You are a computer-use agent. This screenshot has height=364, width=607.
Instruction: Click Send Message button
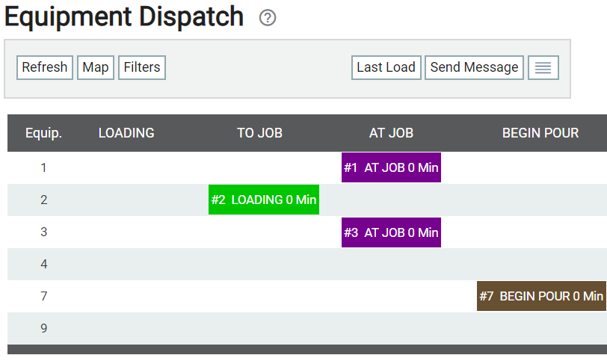(474, 68)
